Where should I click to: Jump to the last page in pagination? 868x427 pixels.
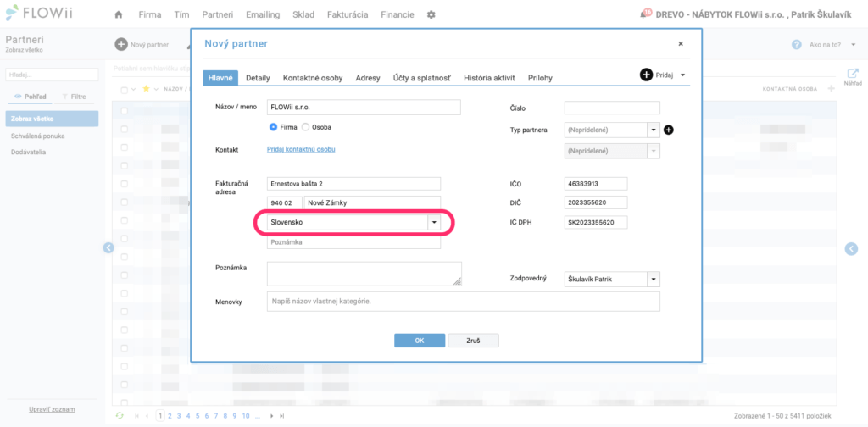(282, 416)
